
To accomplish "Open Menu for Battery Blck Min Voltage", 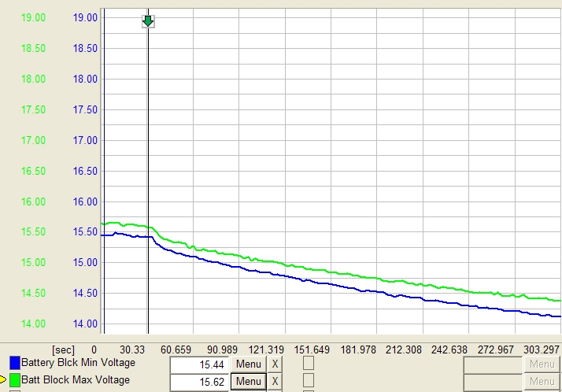I will tap(249, 364).
